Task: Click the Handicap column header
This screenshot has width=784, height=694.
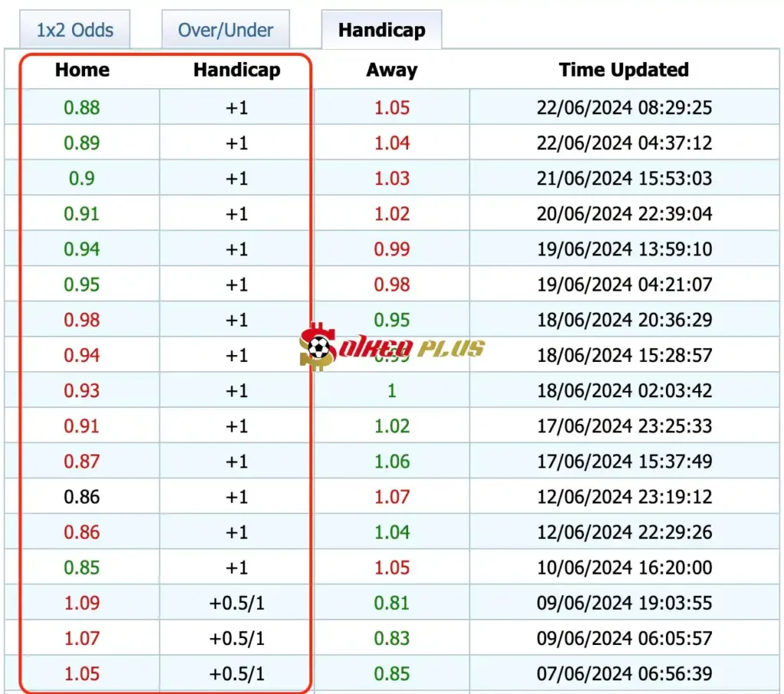Action: (x=237, y=70)
